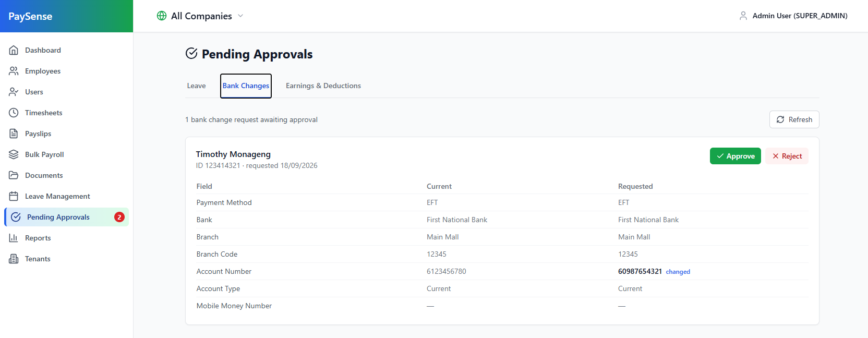The height and width of the screenshot is (338, 868).
Task: Open the Payslips menu item
Action: pyautogui.click(x=66, y=134)
